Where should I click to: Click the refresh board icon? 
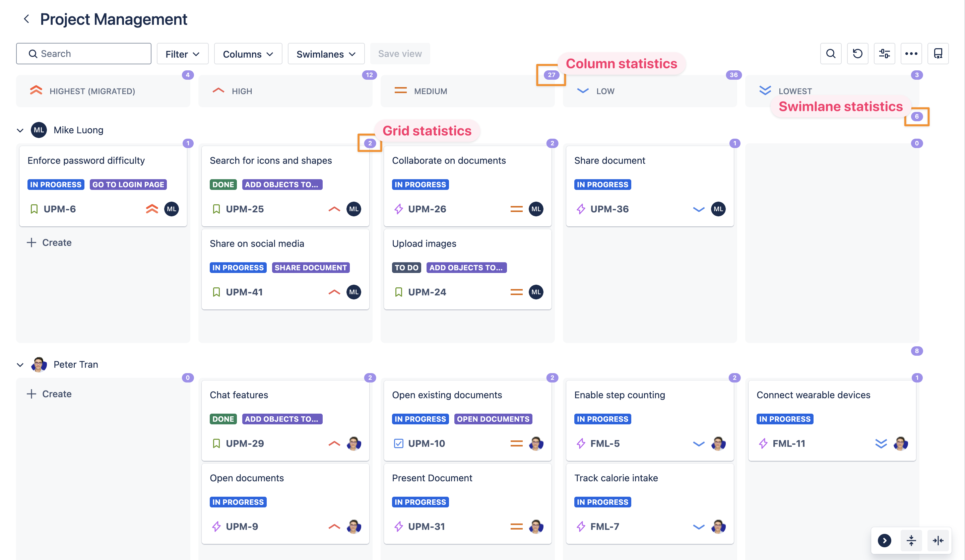pyautogui.click(x=857, y=54)
